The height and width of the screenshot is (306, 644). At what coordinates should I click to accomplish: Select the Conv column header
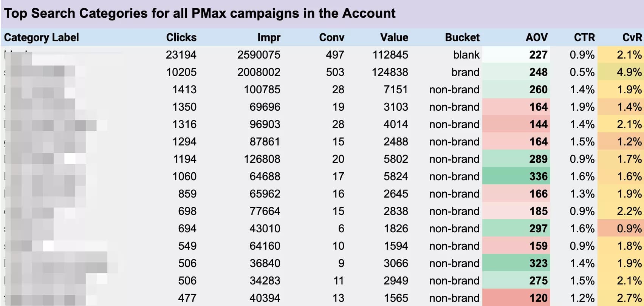[331, 37]
